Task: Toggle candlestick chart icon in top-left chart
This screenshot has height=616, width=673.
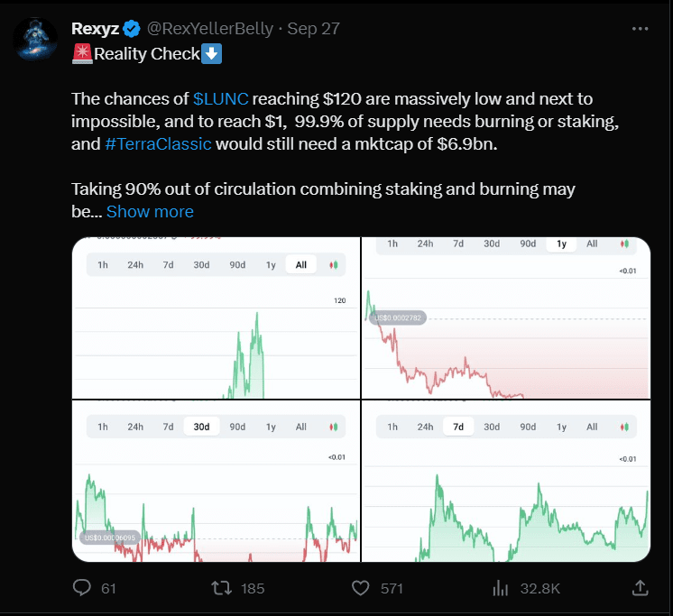Action: (334, 265)
